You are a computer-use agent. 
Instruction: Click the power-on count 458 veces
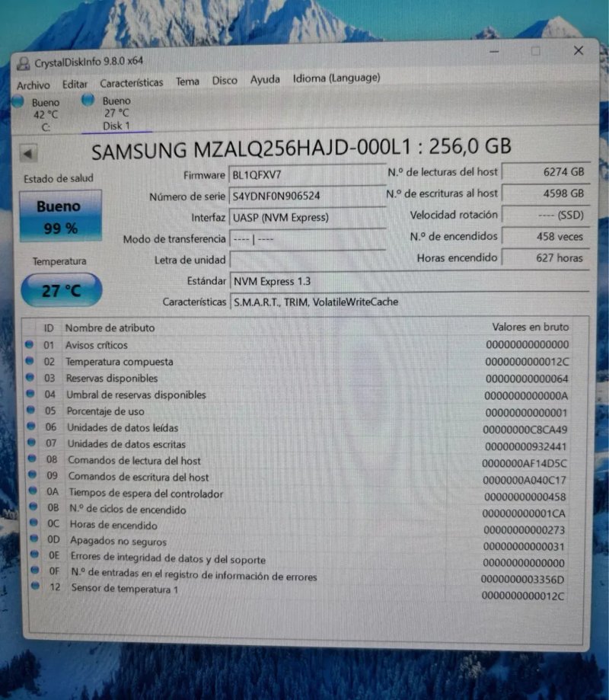pyautogui.click(x=546, y=236)
